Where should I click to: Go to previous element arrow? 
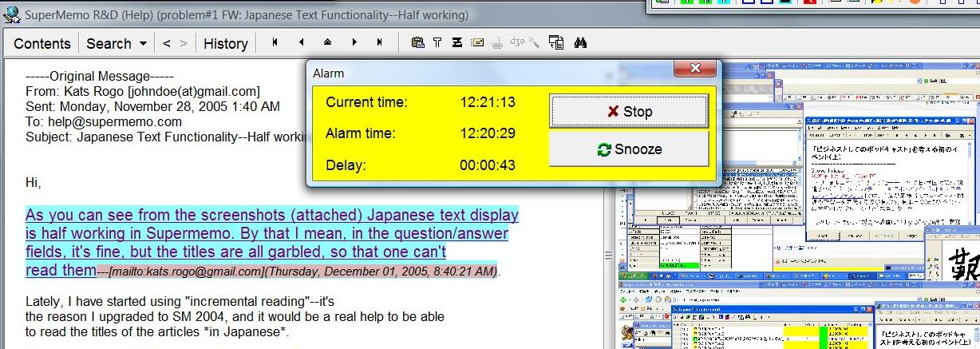tap(301, 43)
